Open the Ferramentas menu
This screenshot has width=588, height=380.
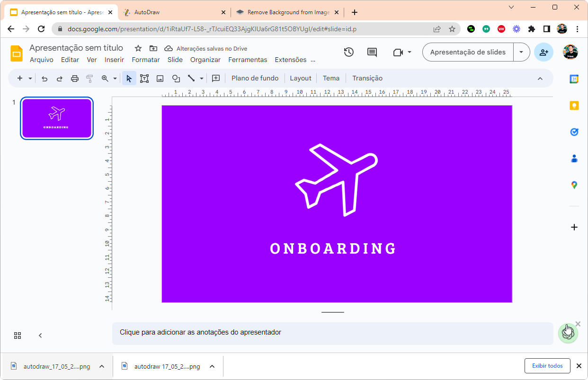coord(248,60)
